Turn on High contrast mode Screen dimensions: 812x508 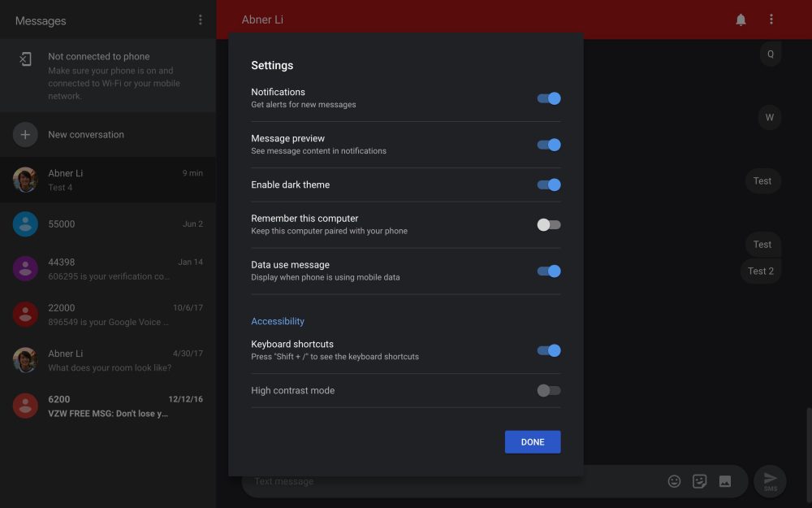[548, 390]
